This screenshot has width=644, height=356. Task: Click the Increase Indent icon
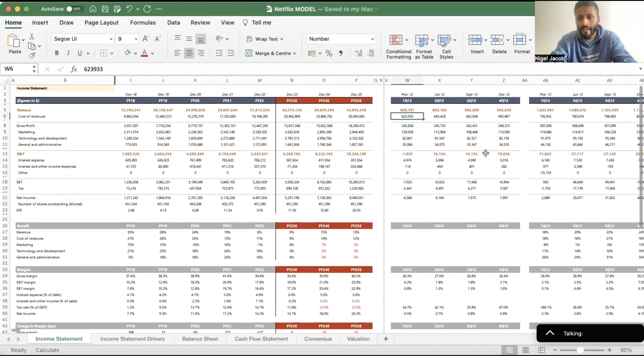coord(231,53)
